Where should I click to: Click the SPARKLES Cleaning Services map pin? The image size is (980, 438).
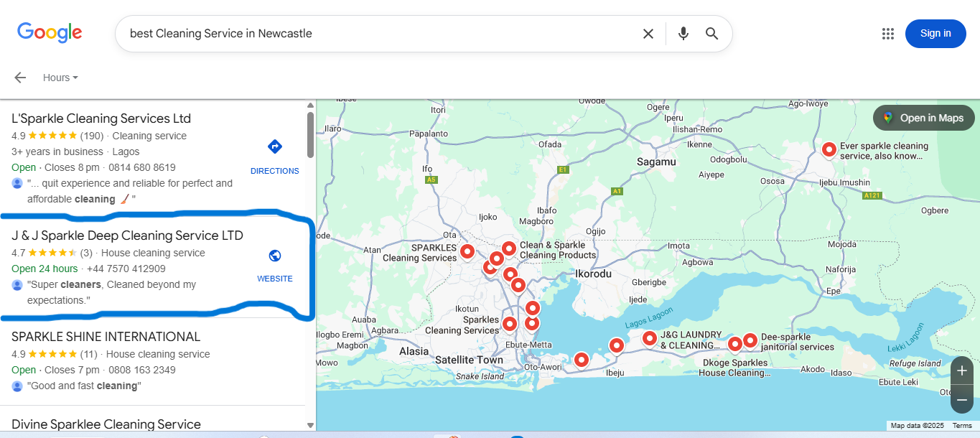(467, 251)
